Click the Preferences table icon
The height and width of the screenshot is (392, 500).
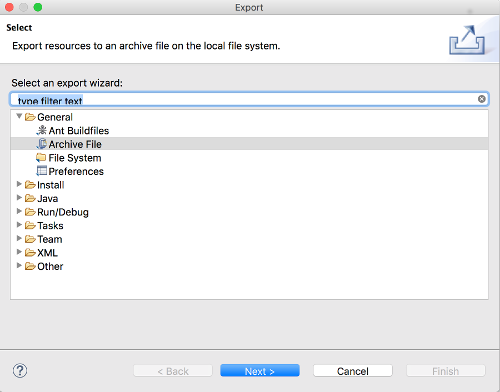[x=41, y=171]
